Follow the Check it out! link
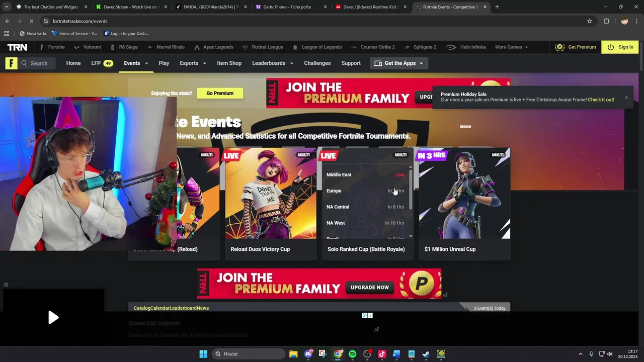Image resolution: width=644 pixels, height=362 pixels. tap(601, 100)
